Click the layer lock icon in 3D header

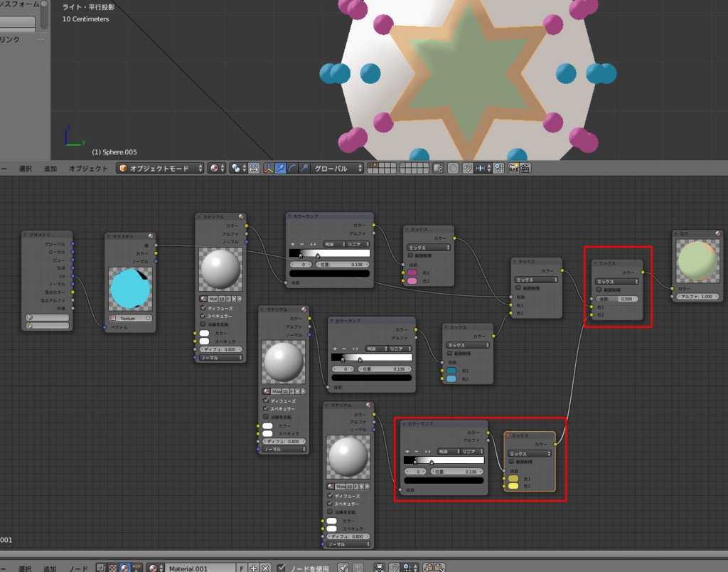click(x=438, y=168)
